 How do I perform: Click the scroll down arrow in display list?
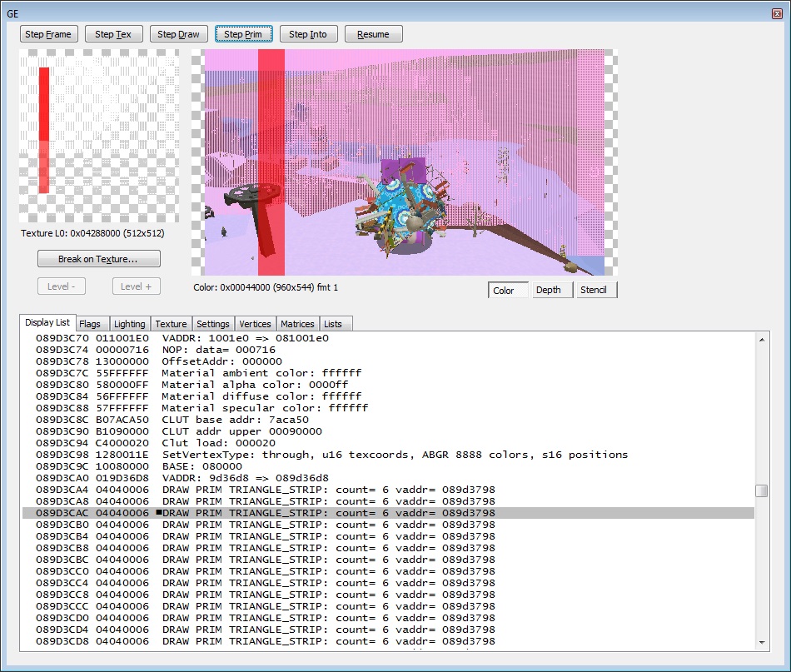tap(761, 643)
